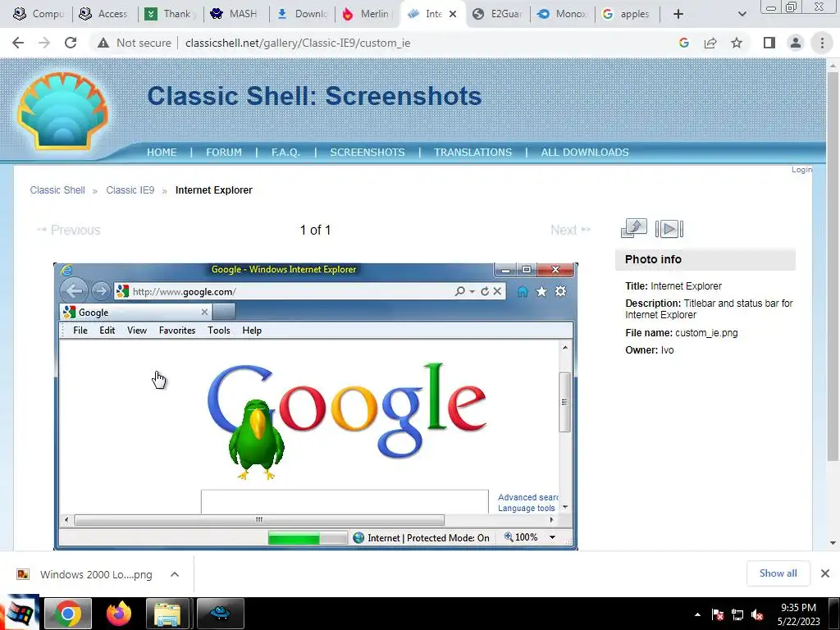Go to Classic Shell breadcrumb link

57,190
